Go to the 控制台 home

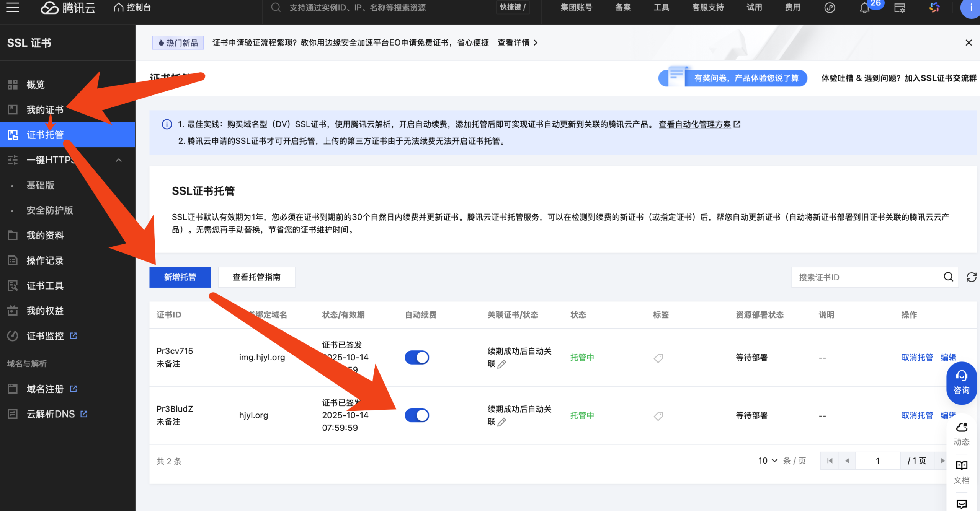[132, 7]
